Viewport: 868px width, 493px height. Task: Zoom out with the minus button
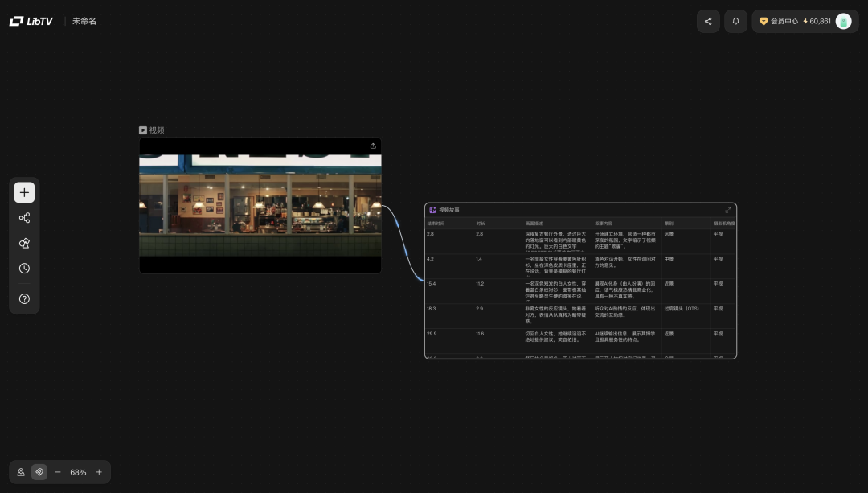(x=58, y=472)
